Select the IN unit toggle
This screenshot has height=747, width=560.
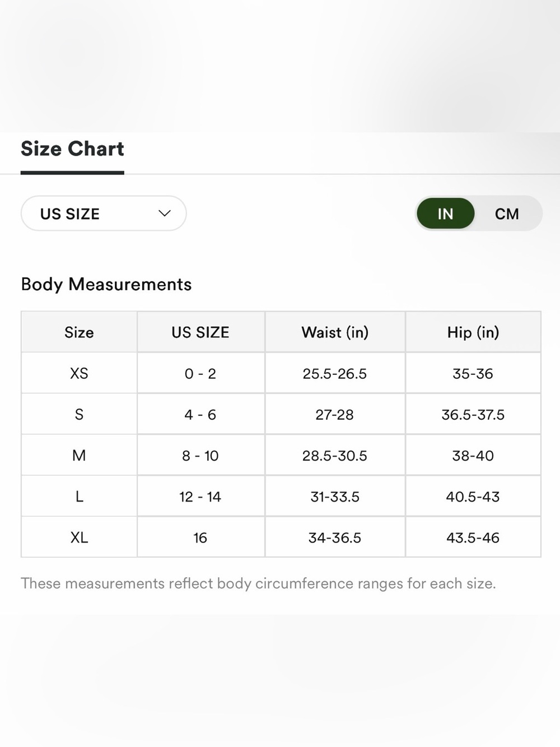click(445, 214)
